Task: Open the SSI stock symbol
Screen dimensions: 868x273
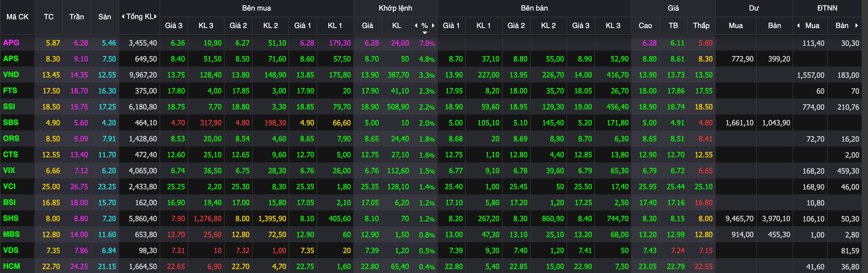Action: click(9, 107)
